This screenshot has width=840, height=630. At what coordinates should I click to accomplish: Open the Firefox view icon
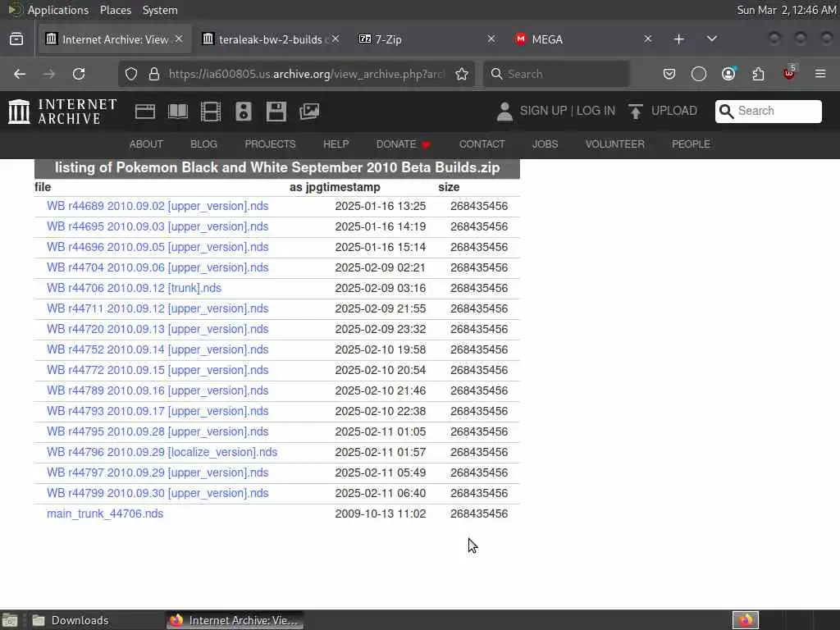pyautogui.click(x=16, y=39)
